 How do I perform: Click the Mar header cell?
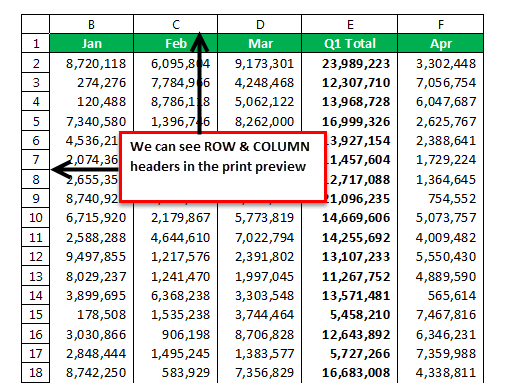point(259,43)
